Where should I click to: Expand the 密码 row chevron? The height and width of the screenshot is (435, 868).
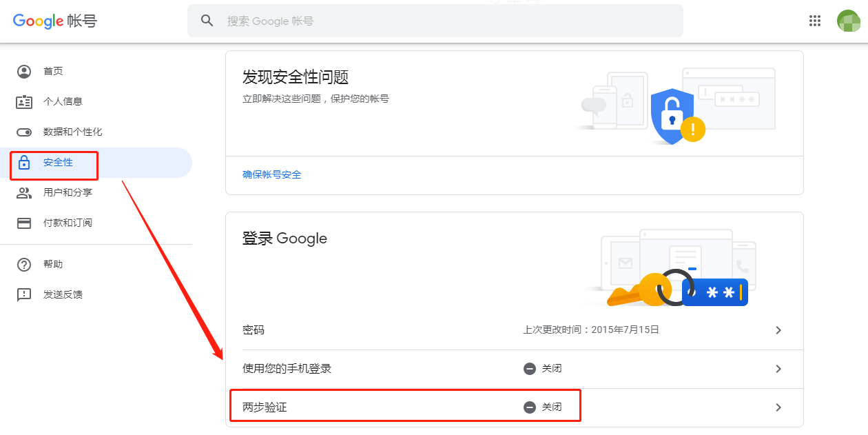pyautogui.click(x=778, y=330)
